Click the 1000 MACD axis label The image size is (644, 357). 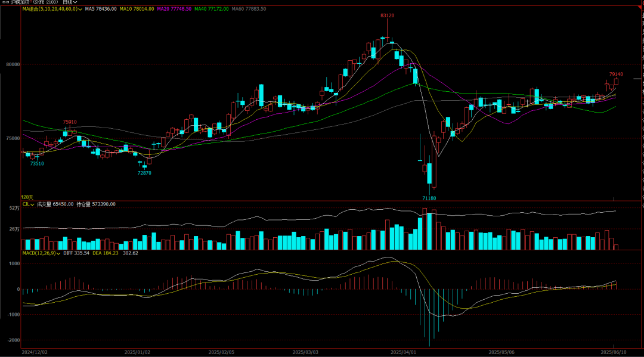pyautogui.click(x=14, y=264)
